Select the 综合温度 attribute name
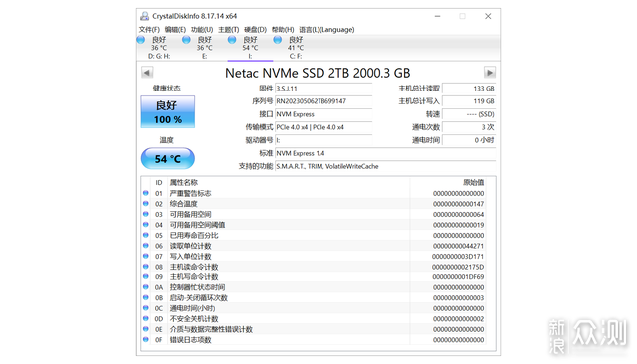 tap(183, 204)
